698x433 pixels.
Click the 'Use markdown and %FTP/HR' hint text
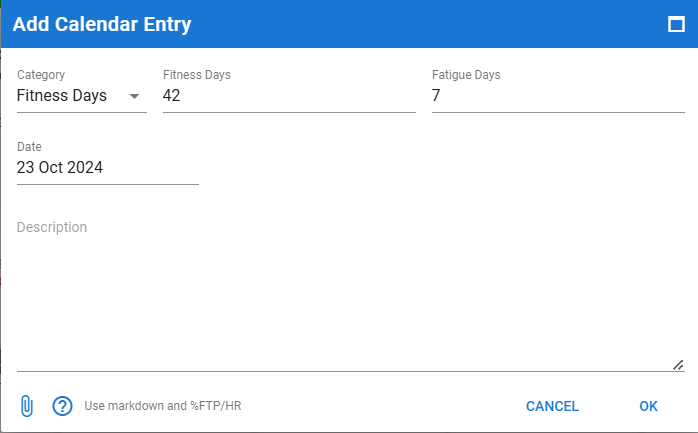point(163,406)
